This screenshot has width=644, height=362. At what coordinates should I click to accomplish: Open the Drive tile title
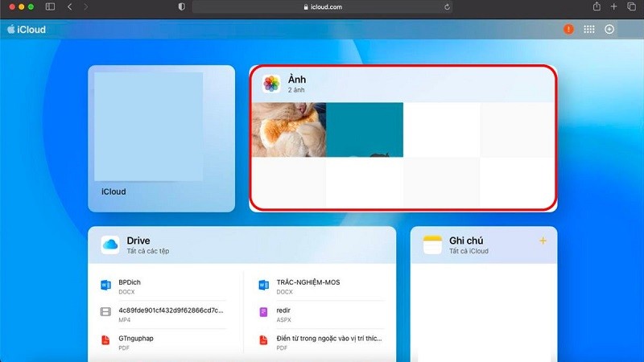(x=138, y=241)
